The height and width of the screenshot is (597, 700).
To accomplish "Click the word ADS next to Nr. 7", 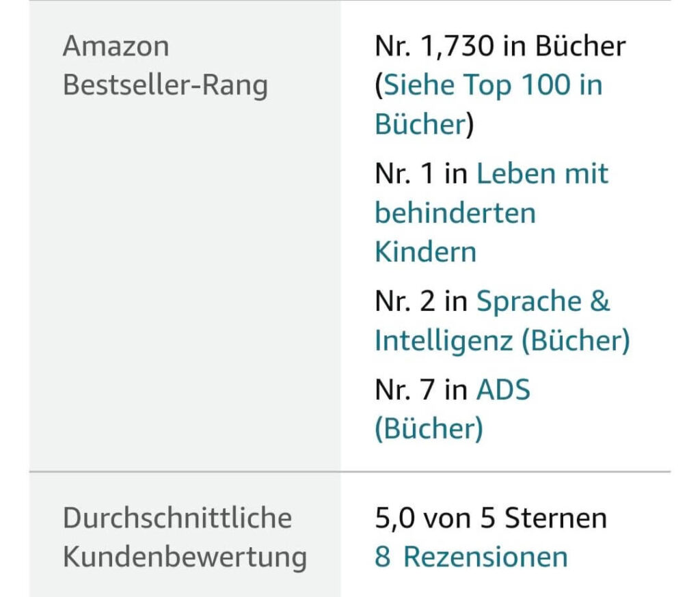I will point(502,391).
